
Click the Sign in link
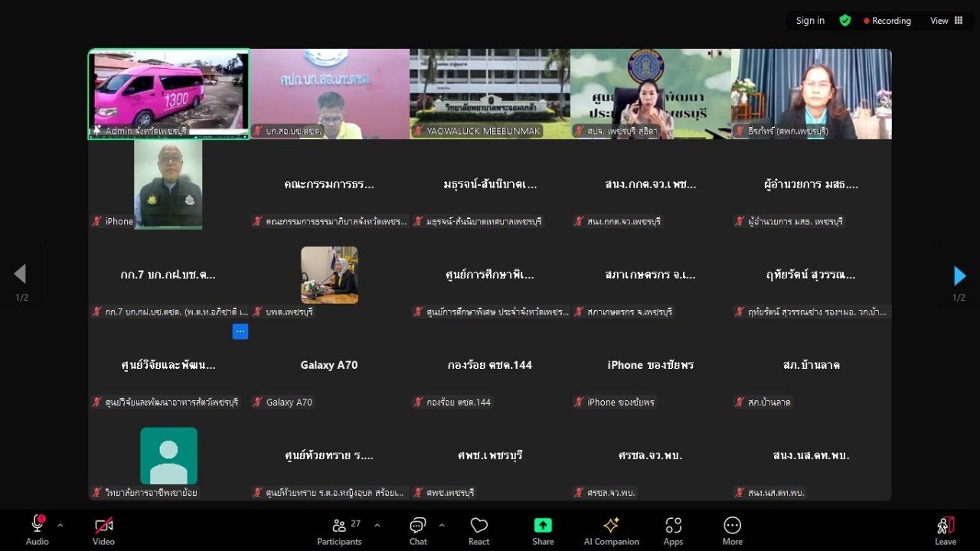click(x=810, y=21)
